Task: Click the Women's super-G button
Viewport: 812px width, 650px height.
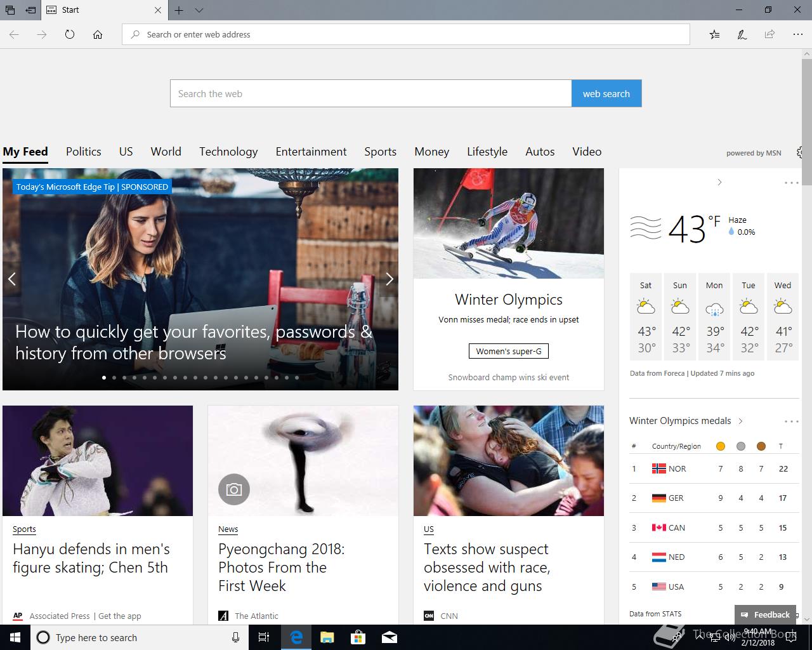Action: 509,351
